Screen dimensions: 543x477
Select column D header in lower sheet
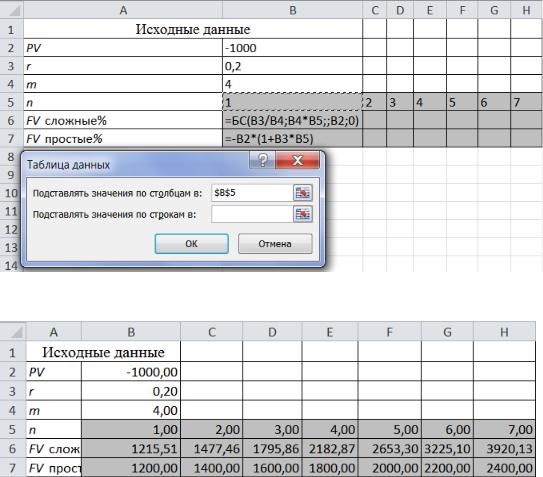tap(272, 332)
